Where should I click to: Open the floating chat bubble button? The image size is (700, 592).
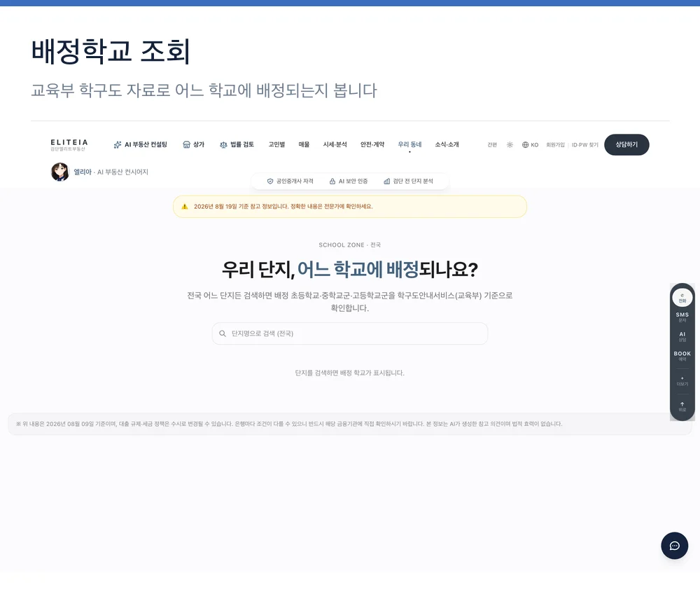pos(674,546)
